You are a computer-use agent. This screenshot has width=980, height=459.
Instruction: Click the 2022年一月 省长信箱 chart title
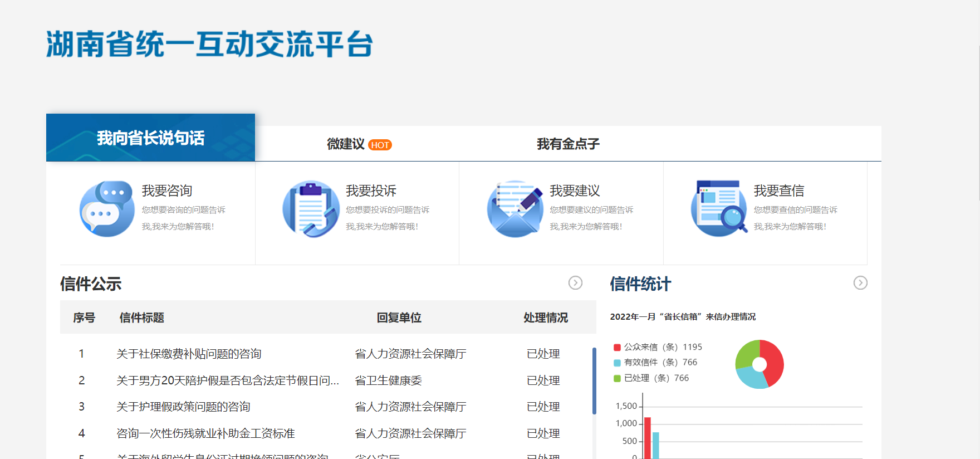683,316
